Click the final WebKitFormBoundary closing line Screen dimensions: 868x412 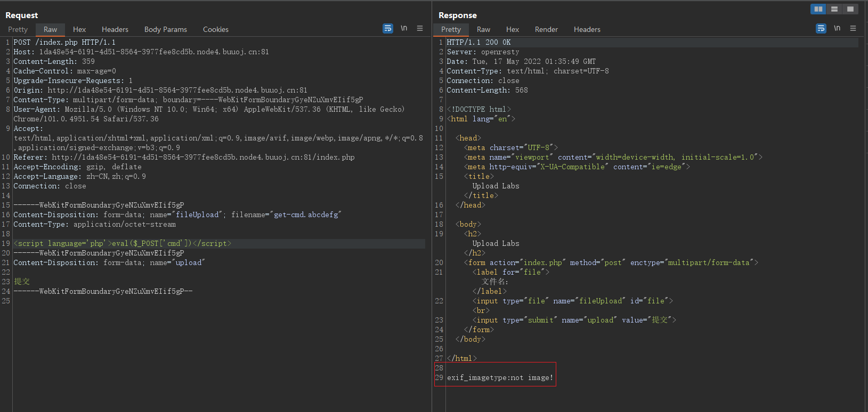tap(103, 291)
